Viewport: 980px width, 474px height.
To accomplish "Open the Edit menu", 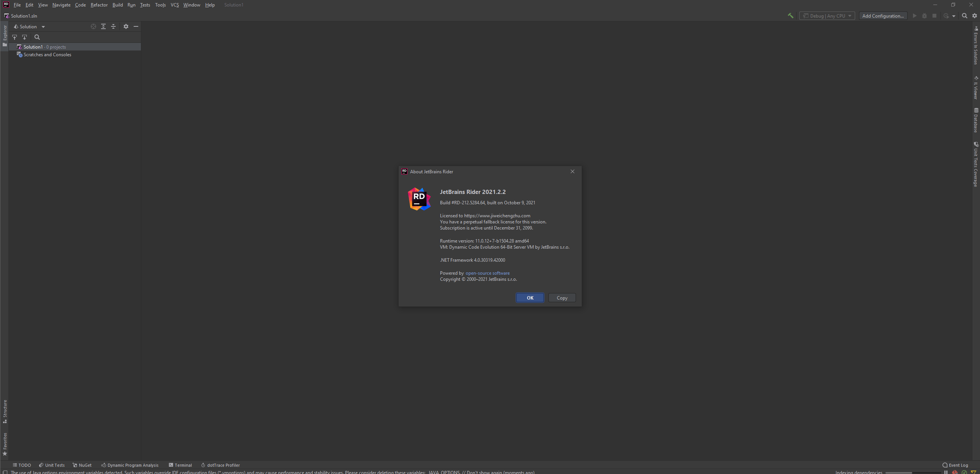I will pyautogui.click(x=29, y=5).
